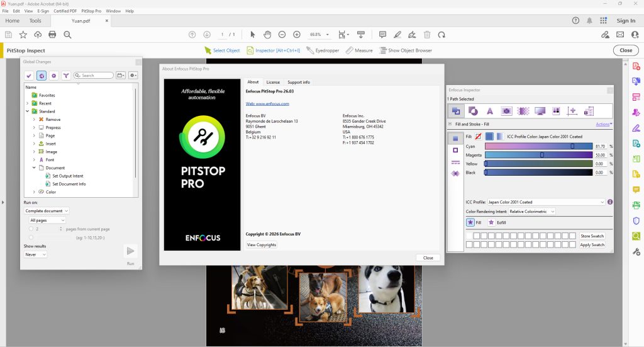
Task: Activate the Measure tool
Action: (x=359, y=50)
